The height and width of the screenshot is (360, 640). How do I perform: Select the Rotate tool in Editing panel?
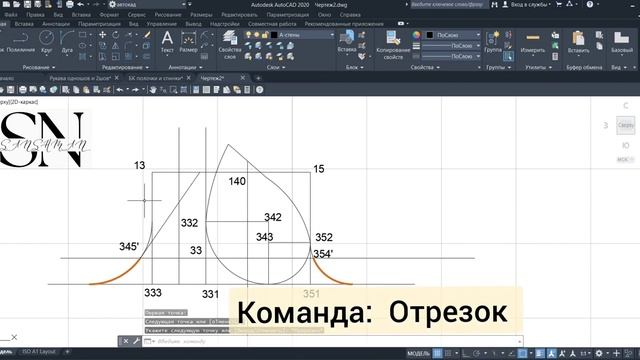point(116,35)
